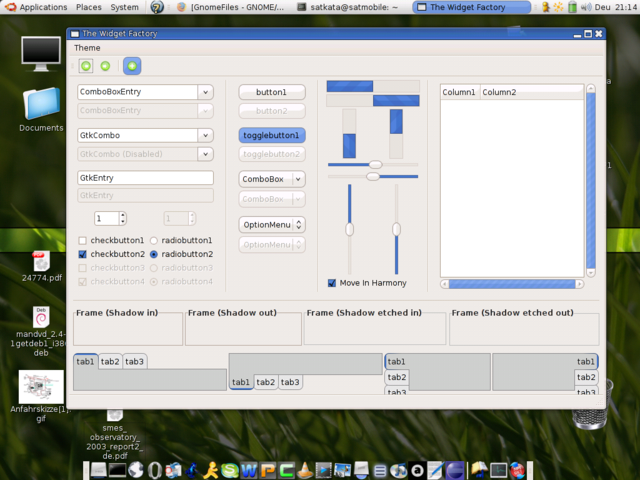Launch the terminal icon in the dock
Screen dimensions: 640x480
pyautogui.click(x=117, y=471)
